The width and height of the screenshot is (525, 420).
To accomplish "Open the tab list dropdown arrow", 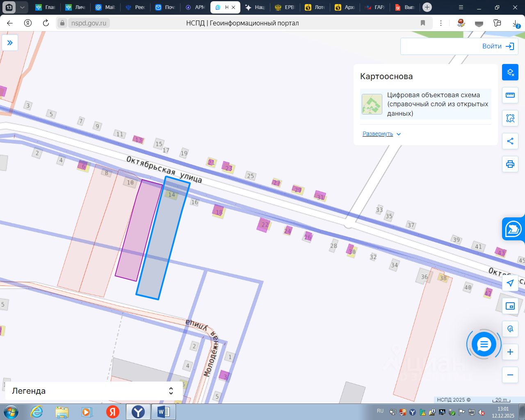I will (22, 7).
